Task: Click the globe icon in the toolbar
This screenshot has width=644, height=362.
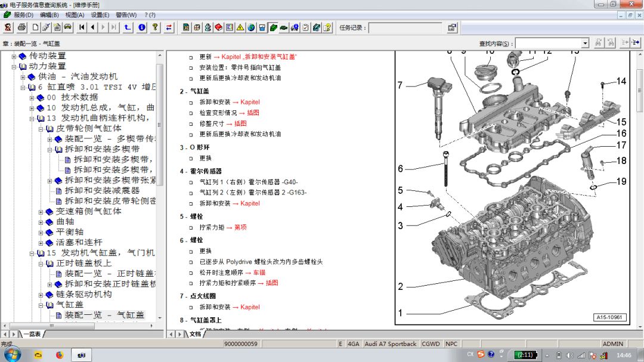Action: pyautogui.click(x=251, y=27)
